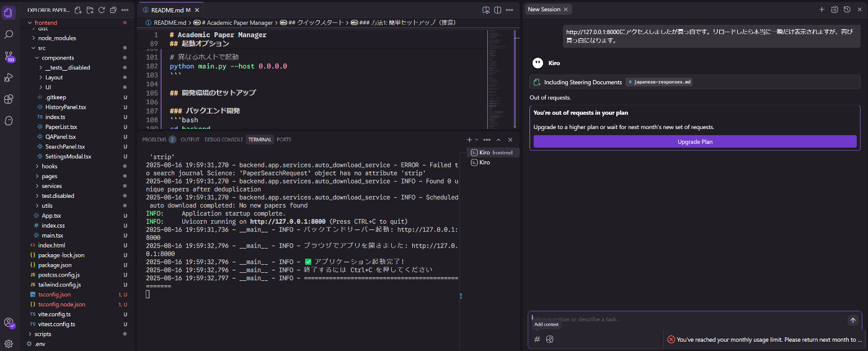Open the Run and Debug view
868x351 pixels.
click(x=9, y=78)
